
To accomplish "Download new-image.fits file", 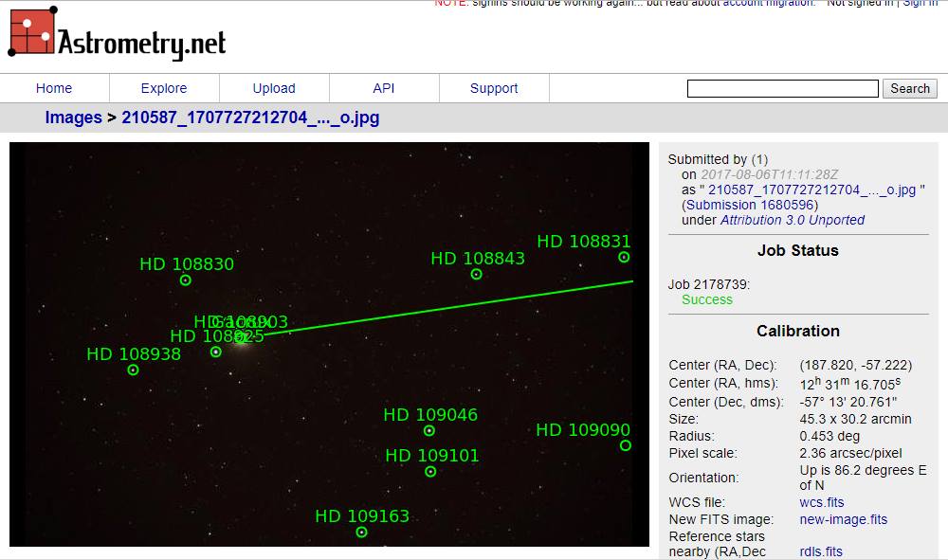I will [x=844, y=519].
